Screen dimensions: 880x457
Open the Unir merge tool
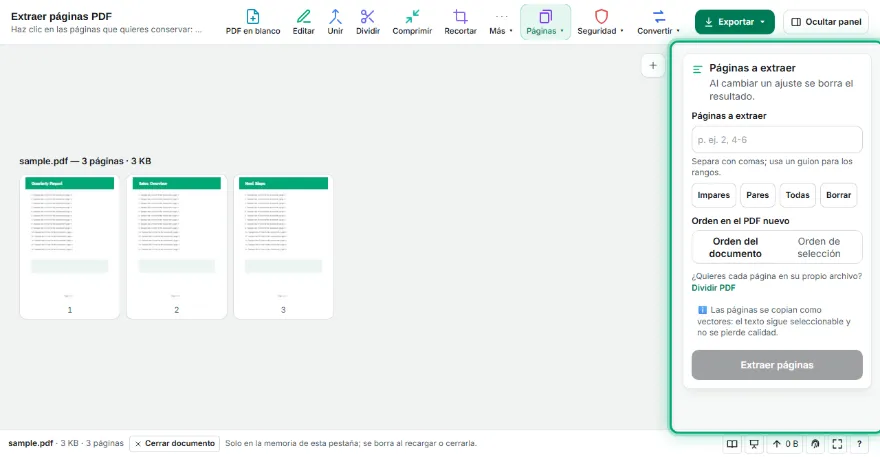(x=335, y=22)
